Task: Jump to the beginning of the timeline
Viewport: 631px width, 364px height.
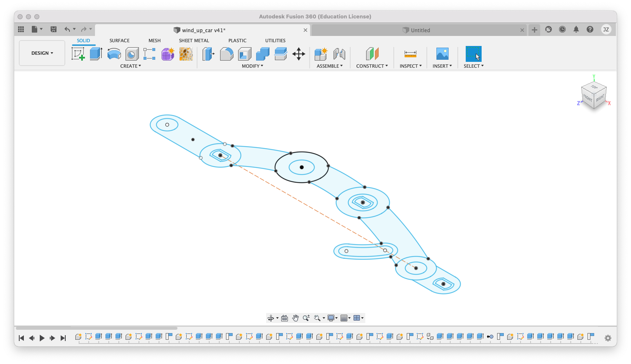Action: pos(21,338)
